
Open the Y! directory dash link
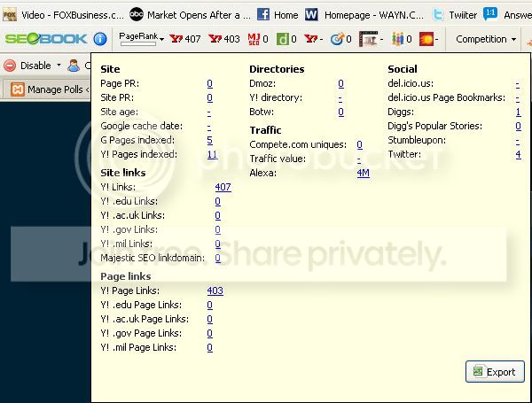pos(340,97)
